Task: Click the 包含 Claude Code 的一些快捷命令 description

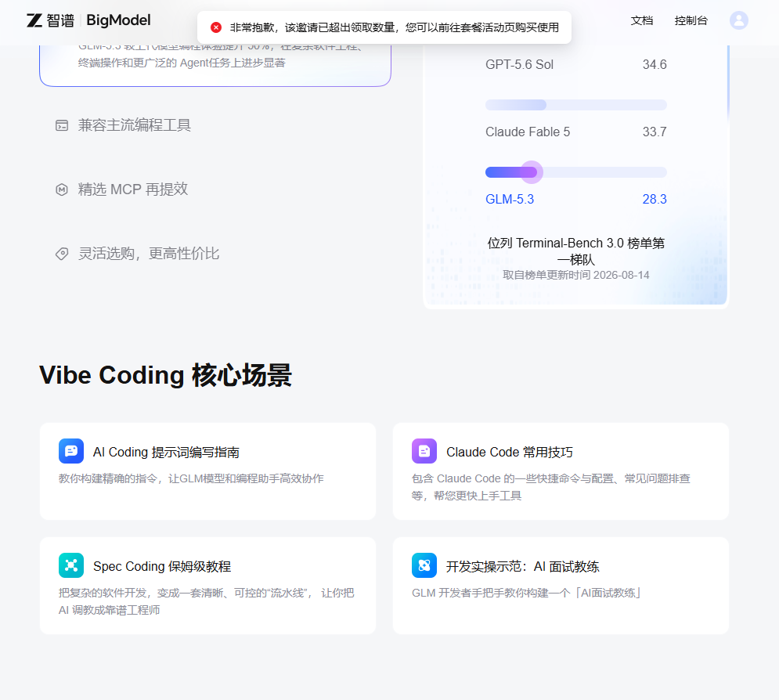Action: 551,487
